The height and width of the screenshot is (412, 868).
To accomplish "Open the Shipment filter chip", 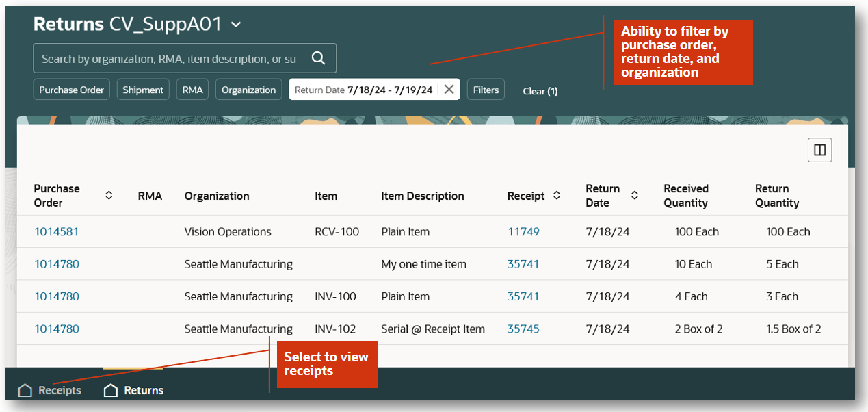I will point(143,90).
